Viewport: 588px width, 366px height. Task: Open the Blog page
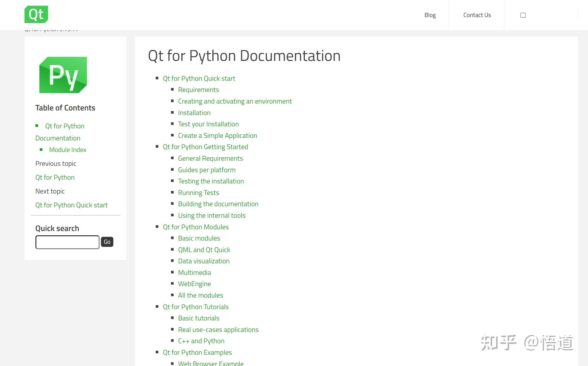tap(430, 15)
